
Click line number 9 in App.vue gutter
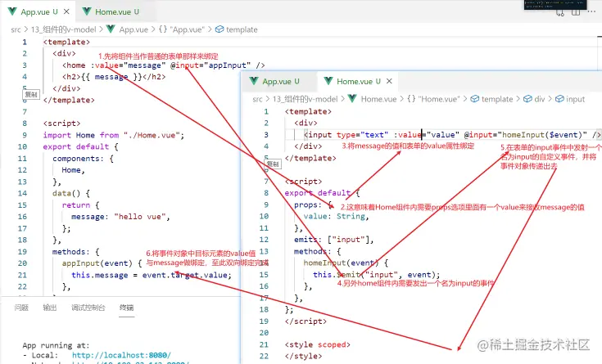pyautogui.click(x=25, y=135)
